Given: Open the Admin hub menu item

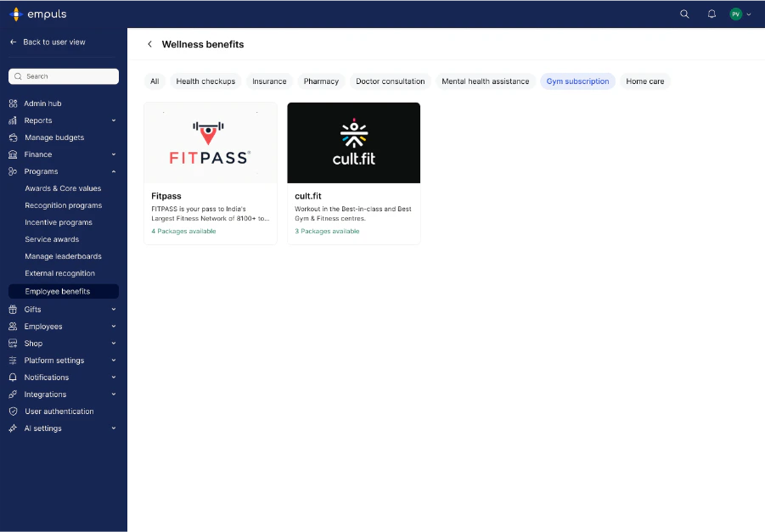Looking at the screenshot, I should coord(43,104).
